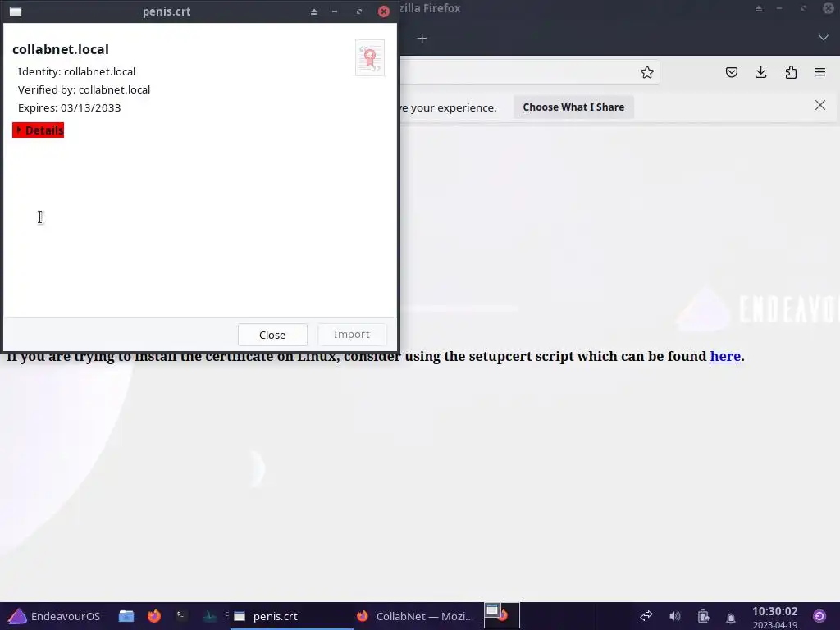Click the grayed Import button
This screenshot has width=840, height=630.
coord(351,335)
